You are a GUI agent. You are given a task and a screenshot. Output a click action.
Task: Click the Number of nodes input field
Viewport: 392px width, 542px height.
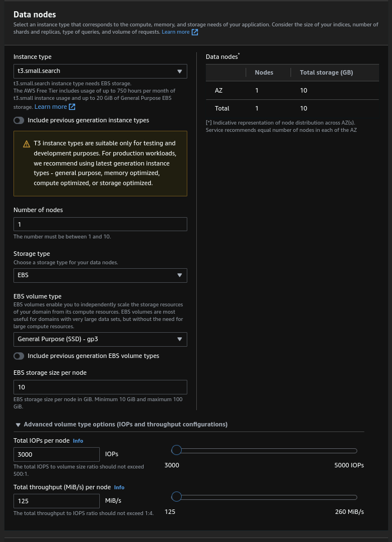pyautogui.click(x=100, y=224)
